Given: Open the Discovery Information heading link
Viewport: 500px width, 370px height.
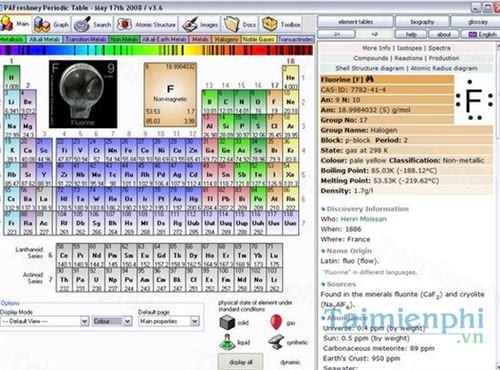Looking at the screenshot, I should tap(367, 209).
